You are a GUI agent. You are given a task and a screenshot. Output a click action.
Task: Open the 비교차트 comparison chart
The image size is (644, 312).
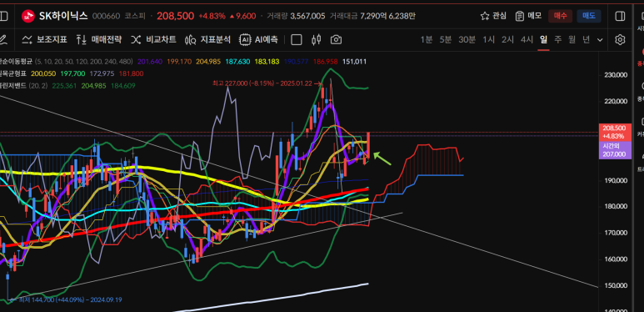click(x=153, y=40)
